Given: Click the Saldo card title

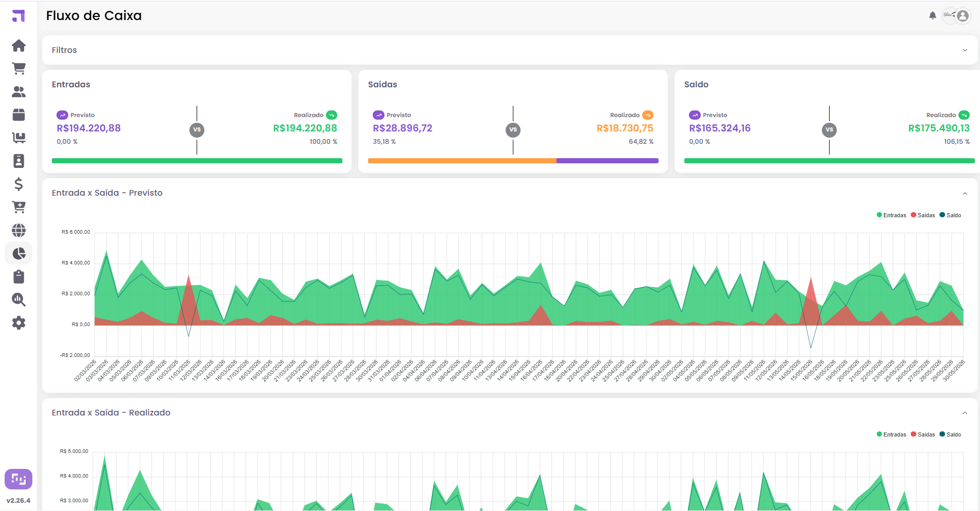Looking at the screenshot, I should pos(696,84).
